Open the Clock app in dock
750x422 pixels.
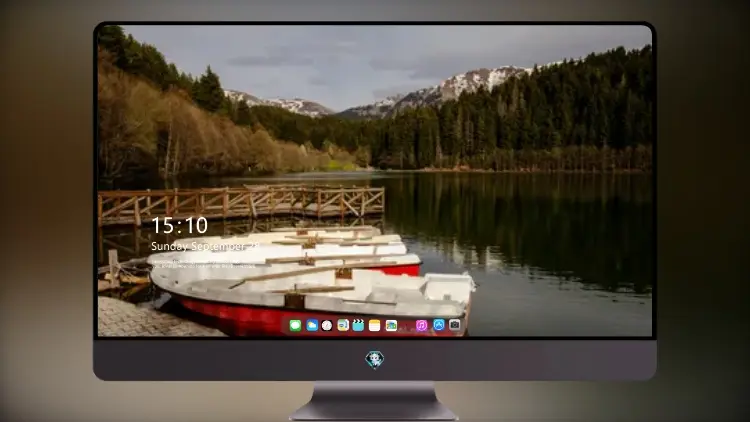pos(327,325)
